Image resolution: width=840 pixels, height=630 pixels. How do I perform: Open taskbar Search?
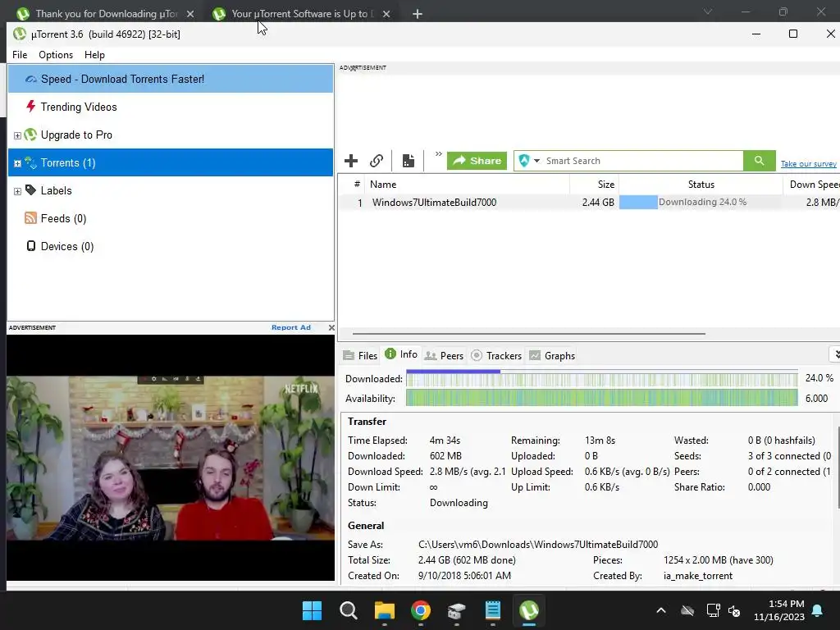[348, 610]
